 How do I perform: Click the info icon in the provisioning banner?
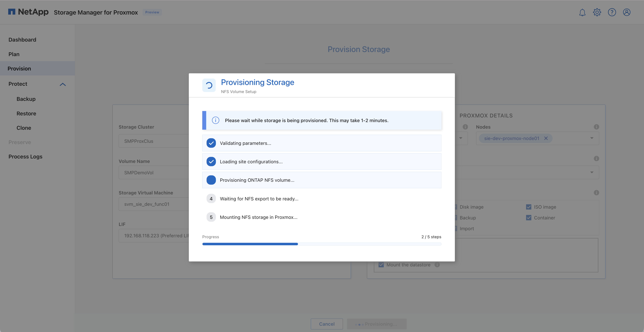(215, 120)
